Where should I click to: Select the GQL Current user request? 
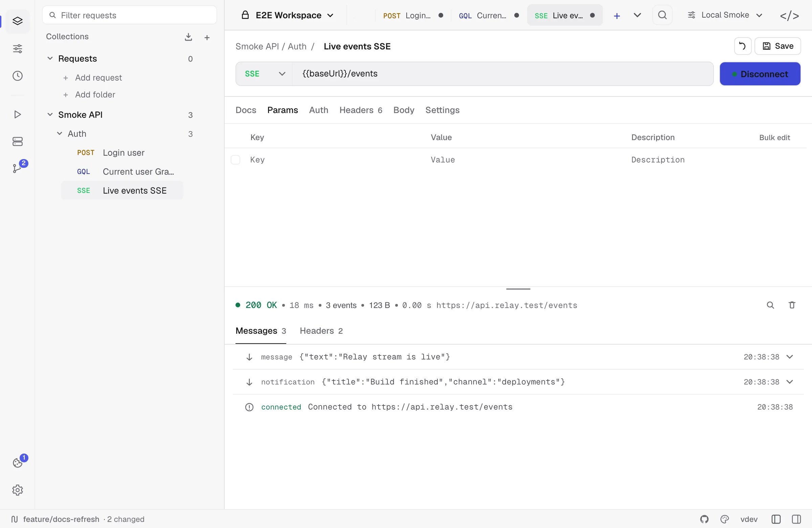[x=122, y=171]
